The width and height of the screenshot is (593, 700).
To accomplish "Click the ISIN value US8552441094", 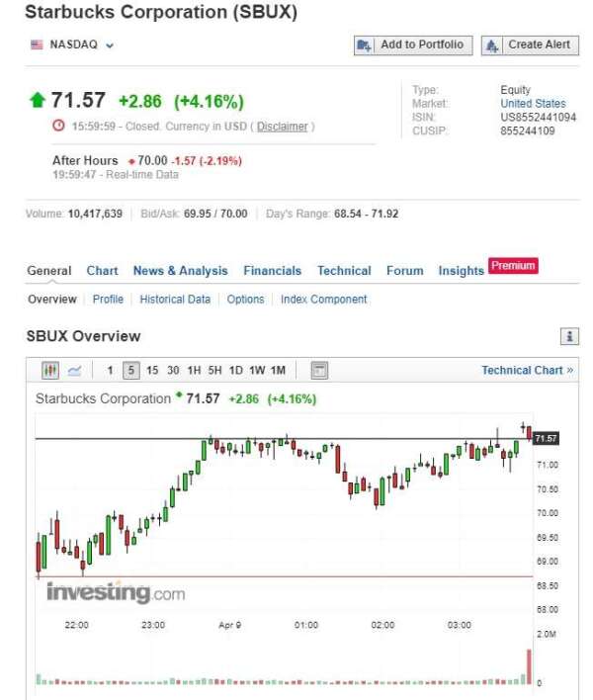I will pos(538,117).
